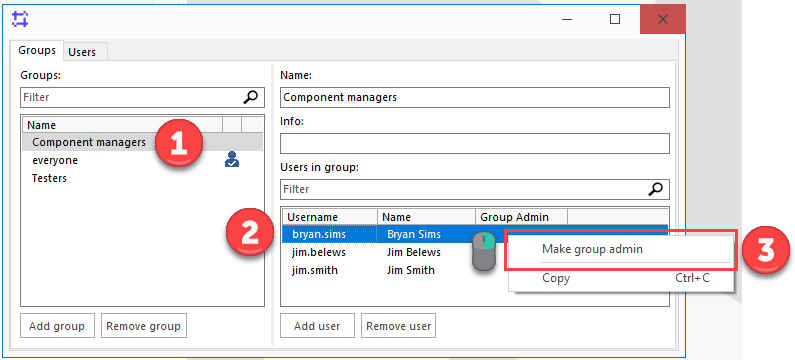Select the Component managers group
Screen dimensions: 795x360
coord(142,142)
